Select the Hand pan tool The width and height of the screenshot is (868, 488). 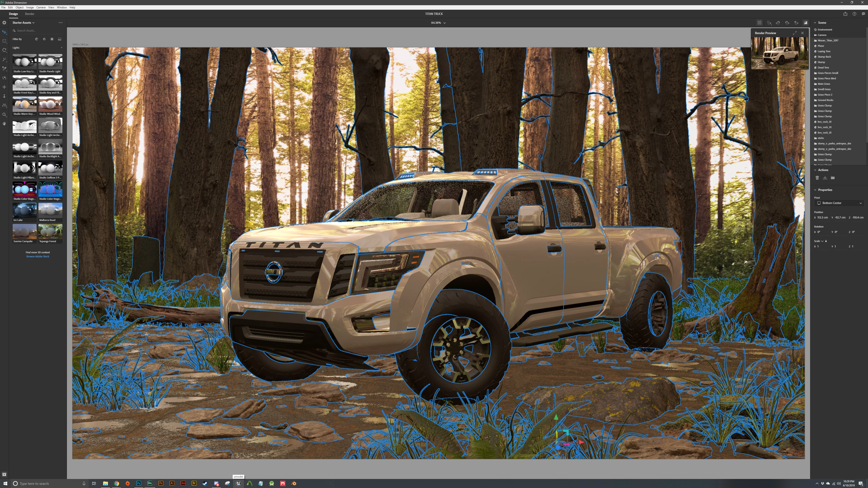point(4,124)
